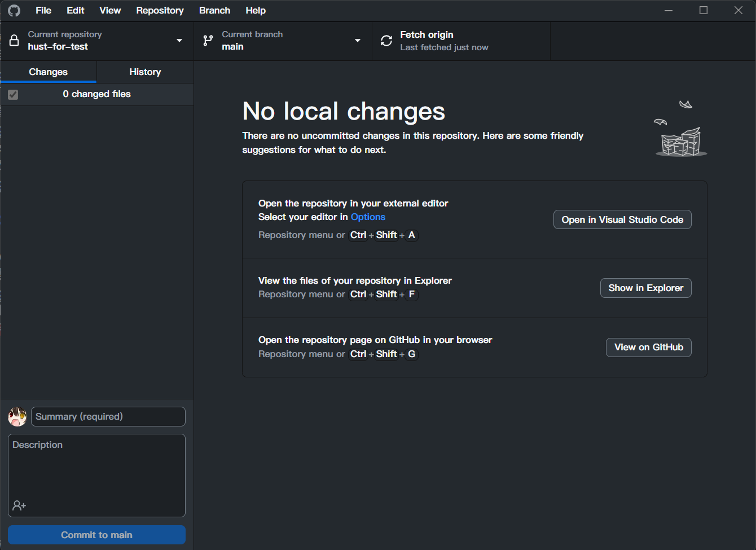This screenshot has height=550, width=756.
Task: Click the branch icon beside Current branch
Action: click(x=208, y=41)
